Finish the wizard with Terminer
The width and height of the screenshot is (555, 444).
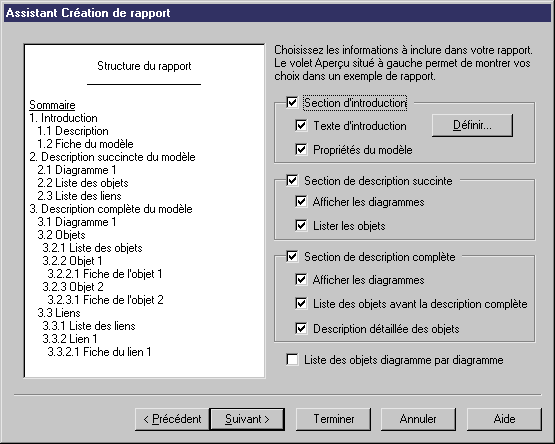click(x=333, y=419)
